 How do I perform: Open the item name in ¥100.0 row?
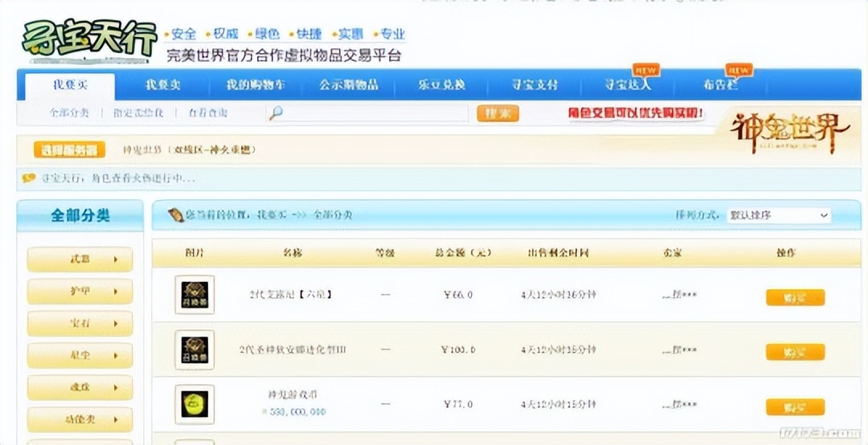[293, 349]
